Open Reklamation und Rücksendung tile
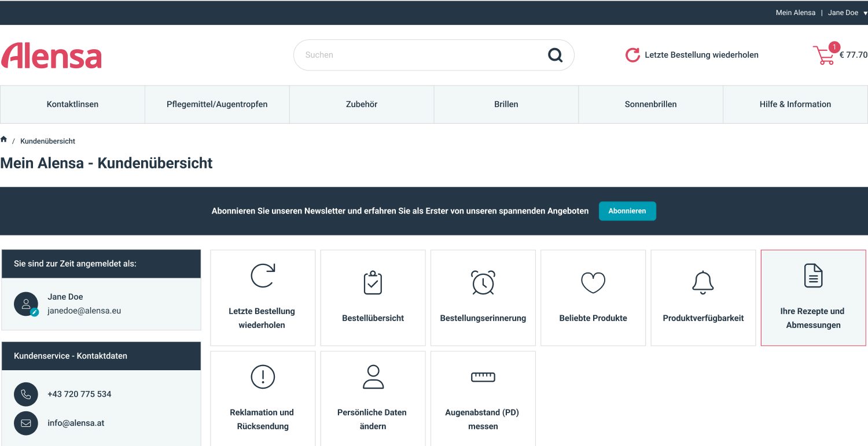The image size is (868, 446). (x=263, y=399)
